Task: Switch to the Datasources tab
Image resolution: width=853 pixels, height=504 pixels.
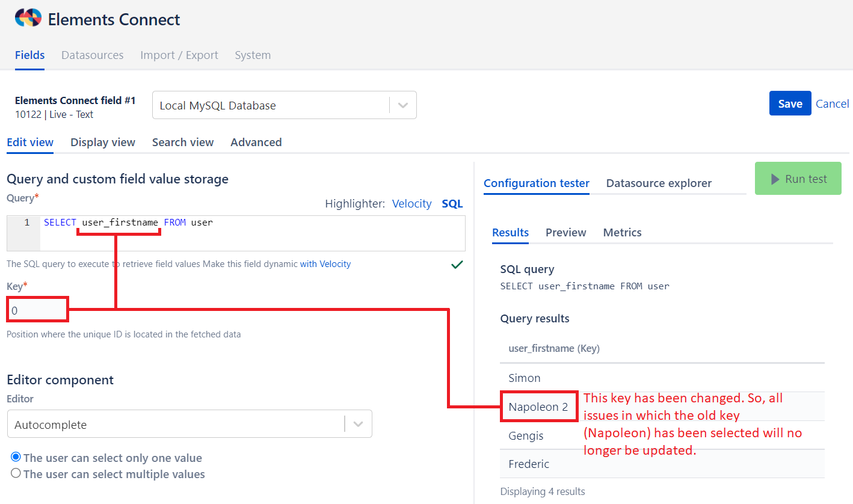Action: coord(92,55)
